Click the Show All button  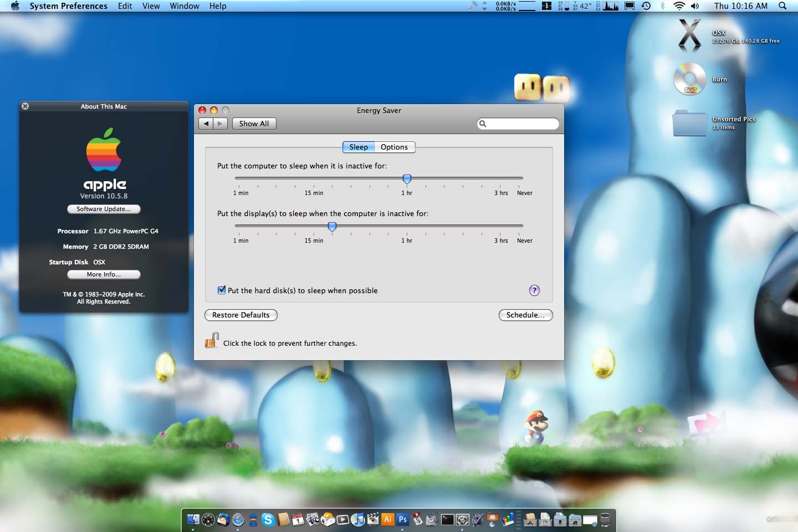tap(254, 124)
